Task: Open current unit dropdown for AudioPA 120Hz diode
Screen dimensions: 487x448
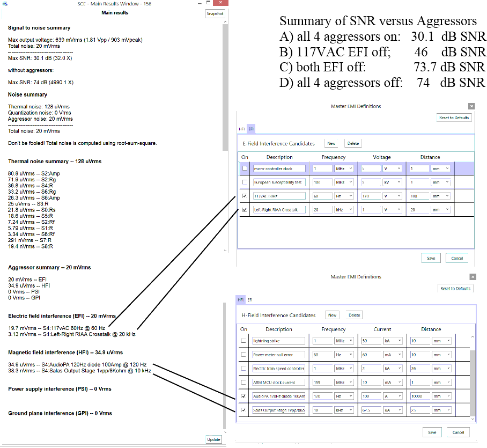Action: click(393, 396)
